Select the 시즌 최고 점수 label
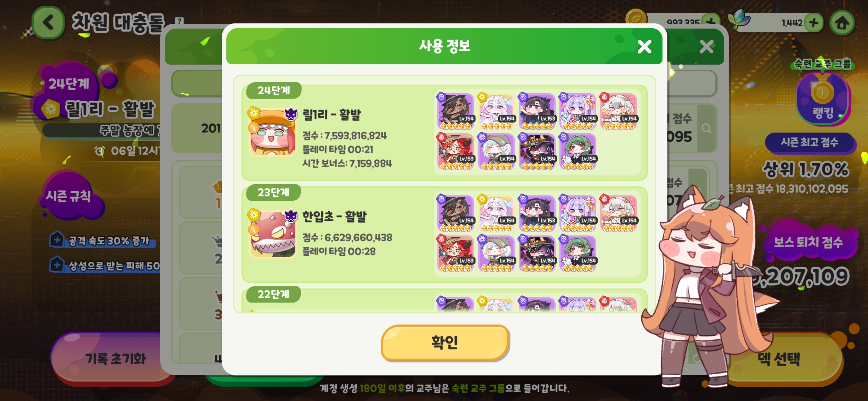The width and height of the screenshot is (868, 401). 809,142
